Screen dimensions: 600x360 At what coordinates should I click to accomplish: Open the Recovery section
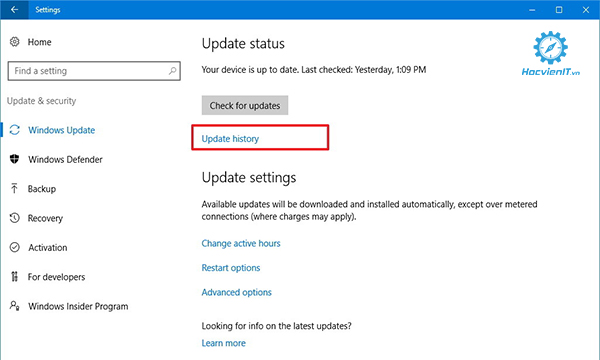pos(45,218)
